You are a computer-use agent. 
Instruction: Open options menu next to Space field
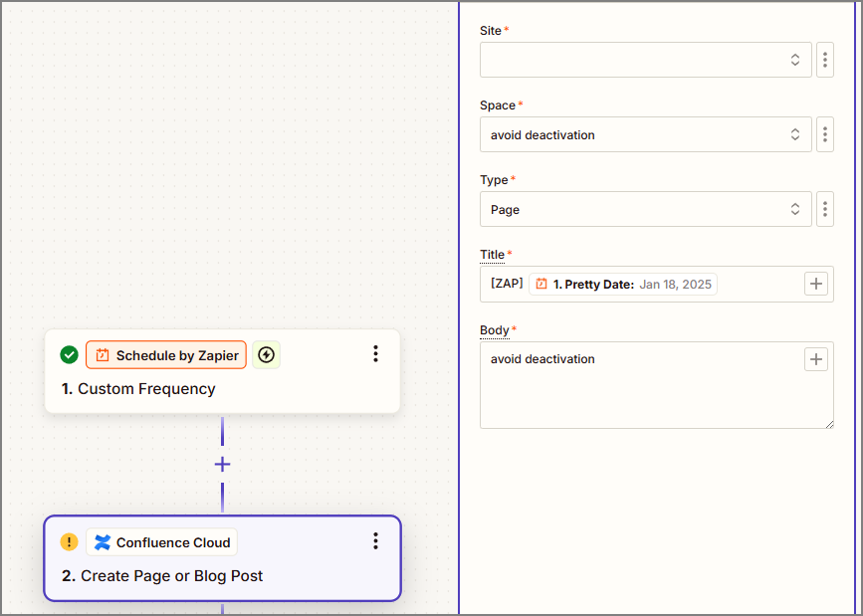[x=824, y=134]
